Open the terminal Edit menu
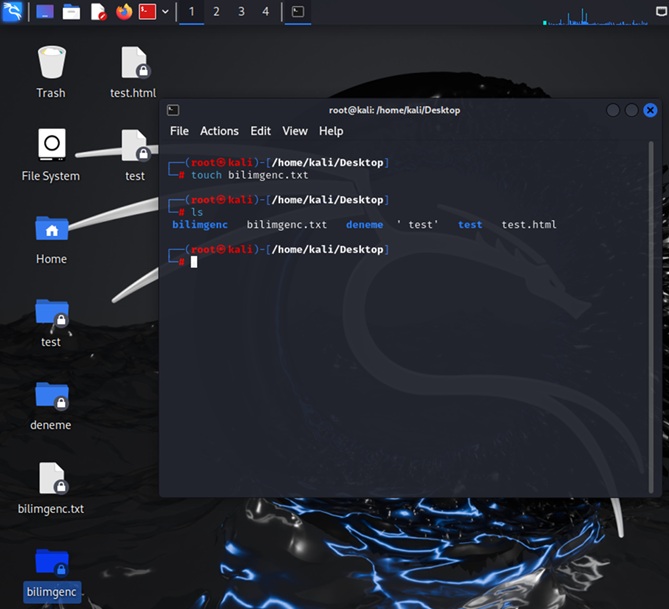The width and height of the screenshot is (669, 609). (x=260, y=131)
